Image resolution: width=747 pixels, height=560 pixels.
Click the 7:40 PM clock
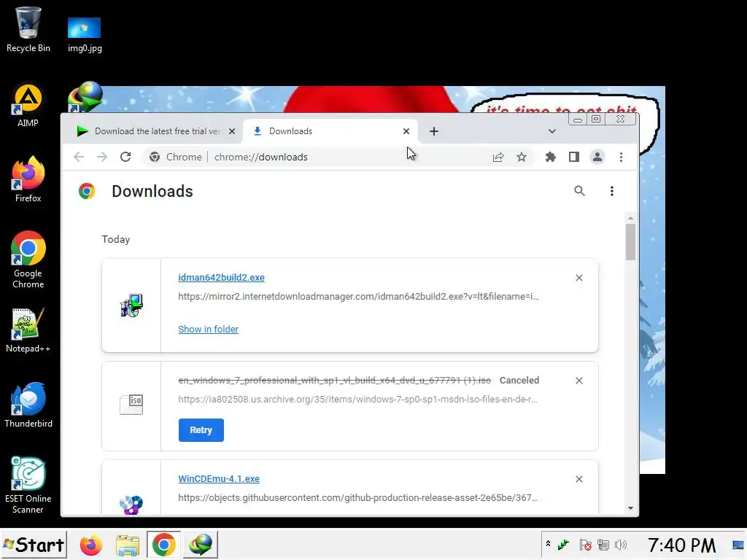pos(681,545)
